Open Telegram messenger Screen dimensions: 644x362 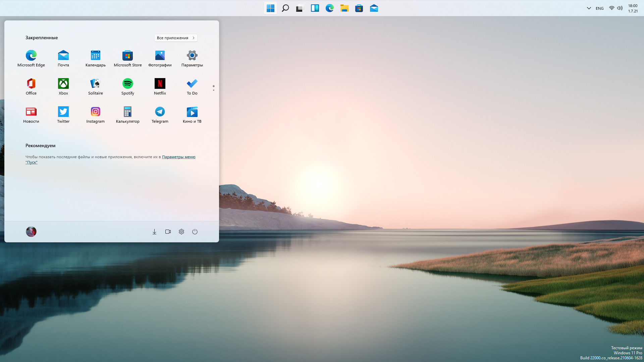pos(160,112)
